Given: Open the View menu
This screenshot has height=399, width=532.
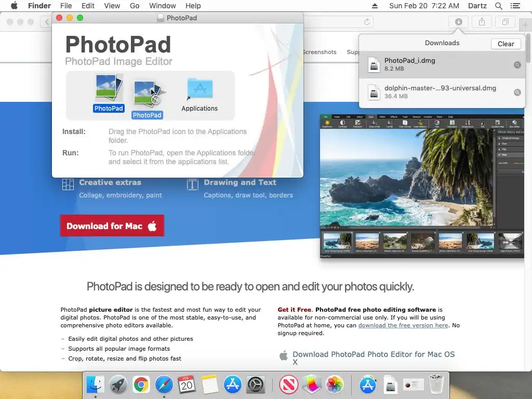Looking at the screenshot, I should point(112,6).
